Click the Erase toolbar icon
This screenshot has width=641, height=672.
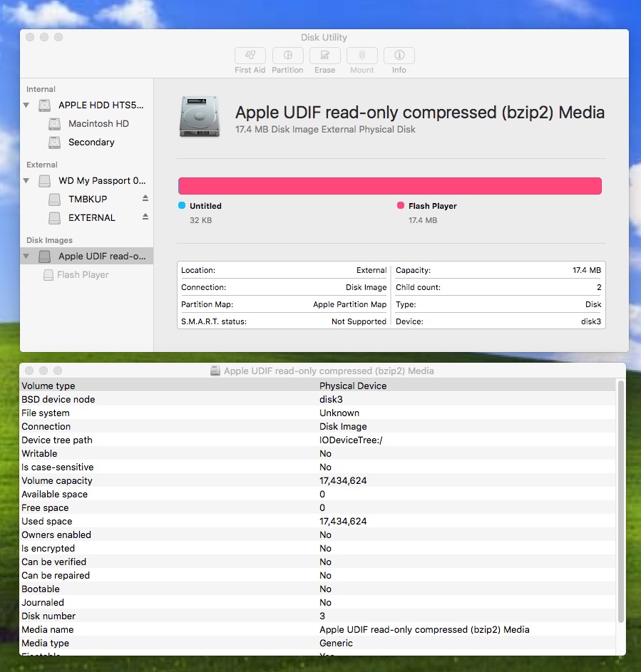[x=325, y=56]
